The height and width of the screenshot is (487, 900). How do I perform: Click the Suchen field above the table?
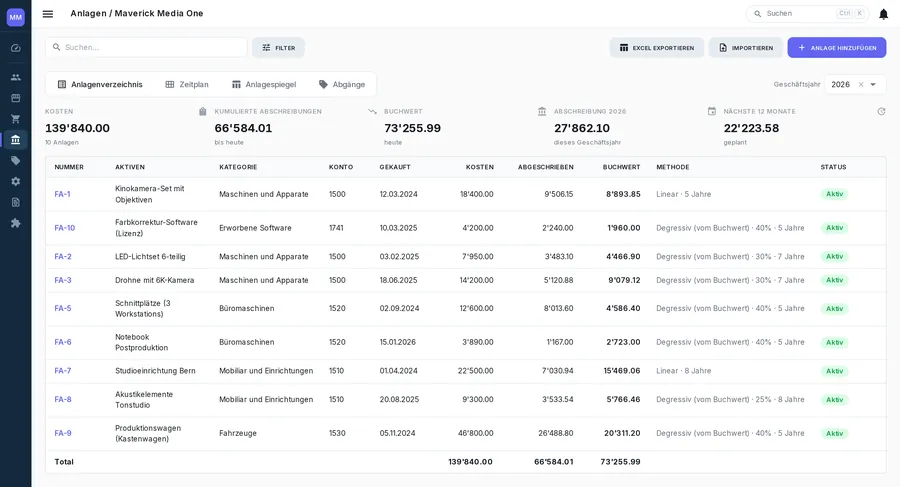146,48
